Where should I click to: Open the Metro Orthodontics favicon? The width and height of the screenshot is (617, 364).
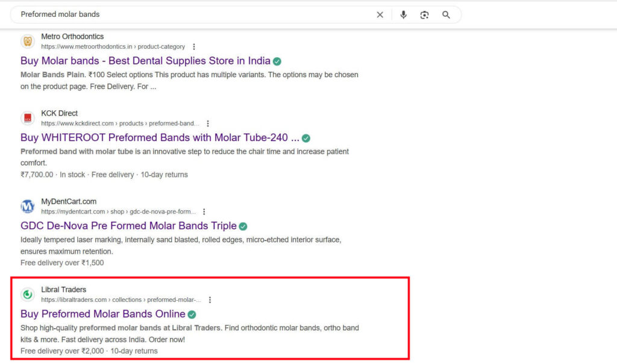(x=28, y=41)
